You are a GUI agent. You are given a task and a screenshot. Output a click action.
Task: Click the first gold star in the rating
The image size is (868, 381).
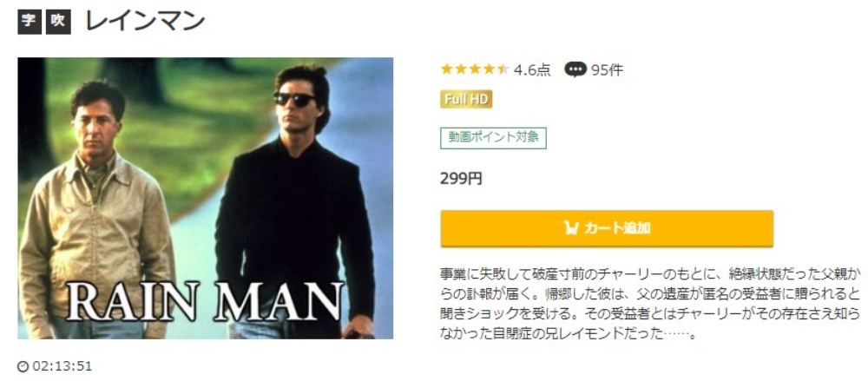(x=447, y=69)
